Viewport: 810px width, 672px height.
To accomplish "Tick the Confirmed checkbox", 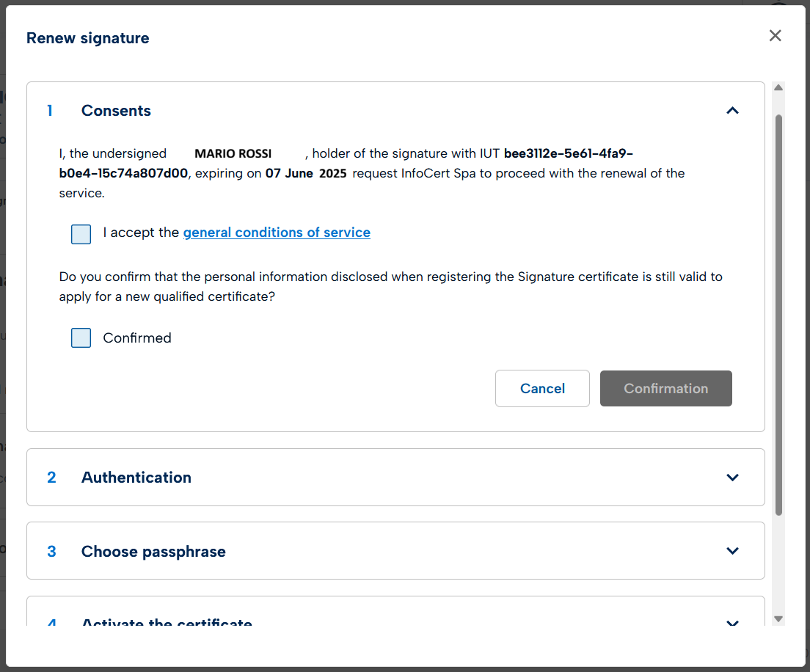I will tap(81, 338).
